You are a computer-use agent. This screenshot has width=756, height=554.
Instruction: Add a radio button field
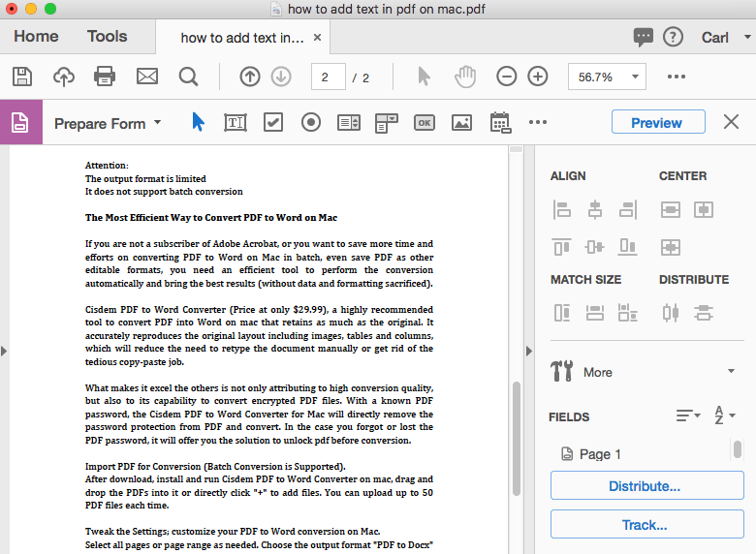point(311,122)
